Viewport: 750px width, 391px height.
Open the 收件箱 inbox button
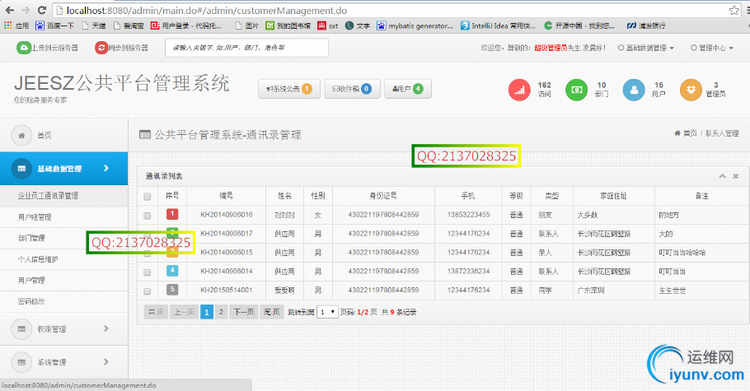tap(352, 89)
